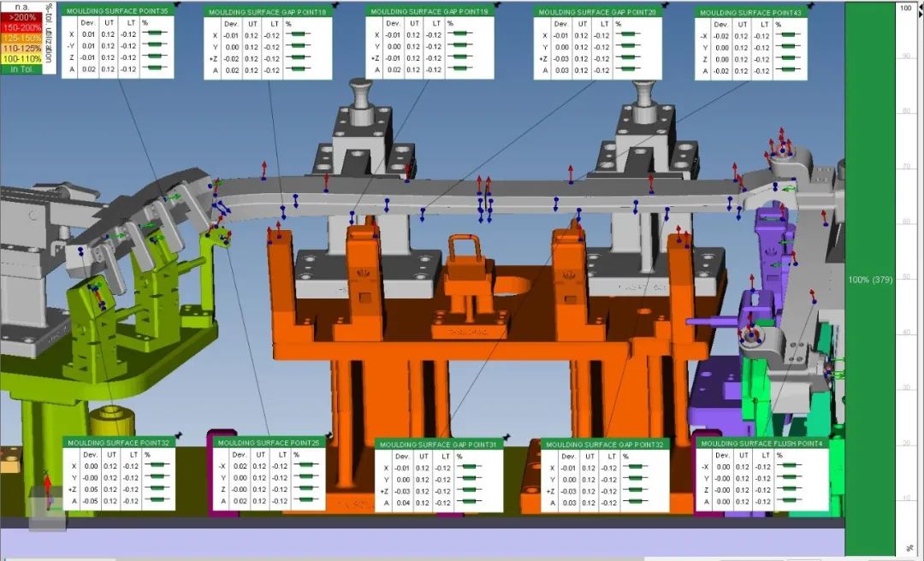Screen dimensions: 924x561
Task: Select the MOULDING SURFACE POINT35 label header
Action: point(118,11)
